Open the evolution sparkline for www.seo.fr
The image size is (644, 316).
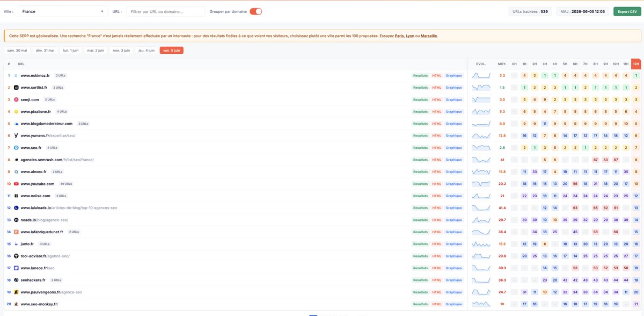[481, 148]
